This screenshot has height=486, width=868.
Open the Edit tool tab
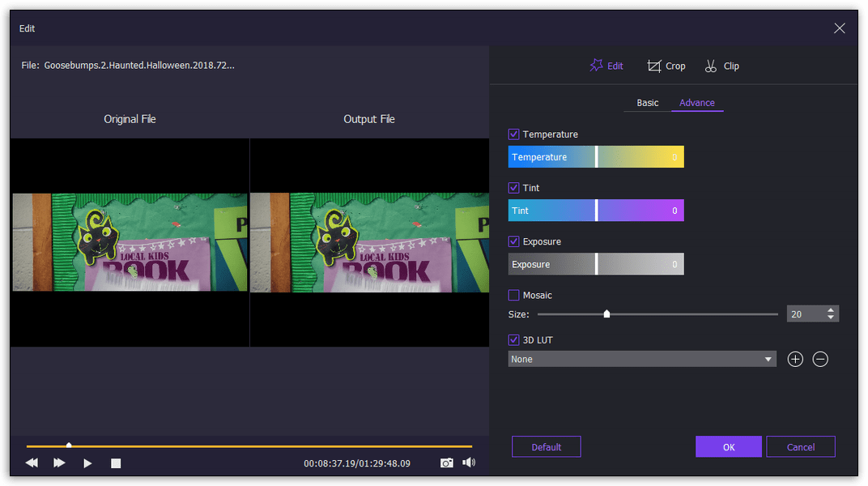point(606,66)
